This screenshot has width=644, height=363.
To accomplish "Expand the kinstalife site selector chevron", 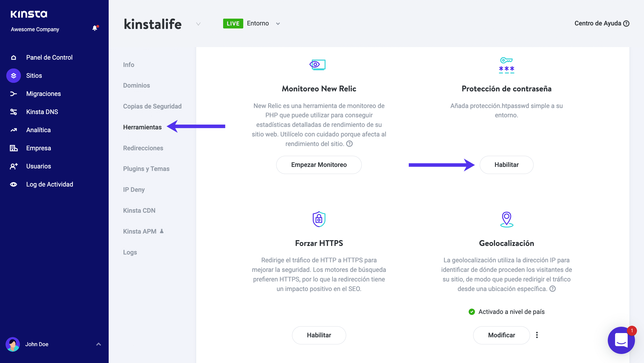I will (198, 24).
